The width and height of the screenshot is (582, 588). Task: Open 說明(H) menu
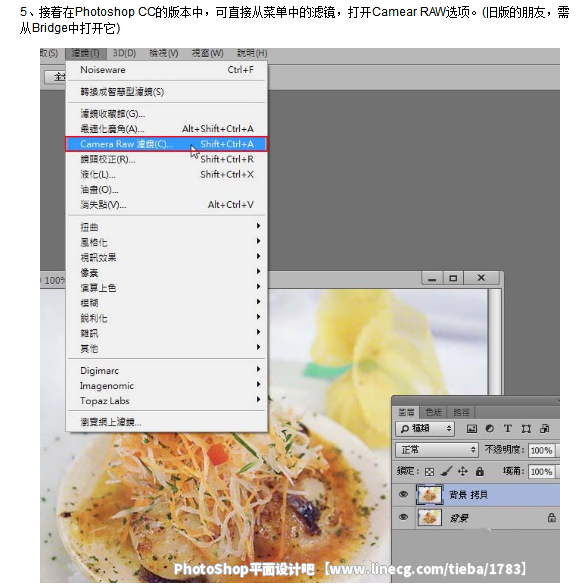coord(252,54)
